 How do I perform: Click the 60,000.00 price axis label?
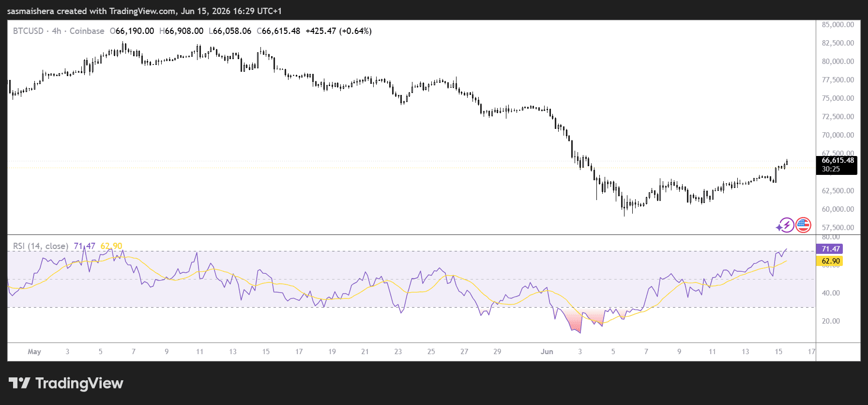pyautogui.click(x=838, y=209)
